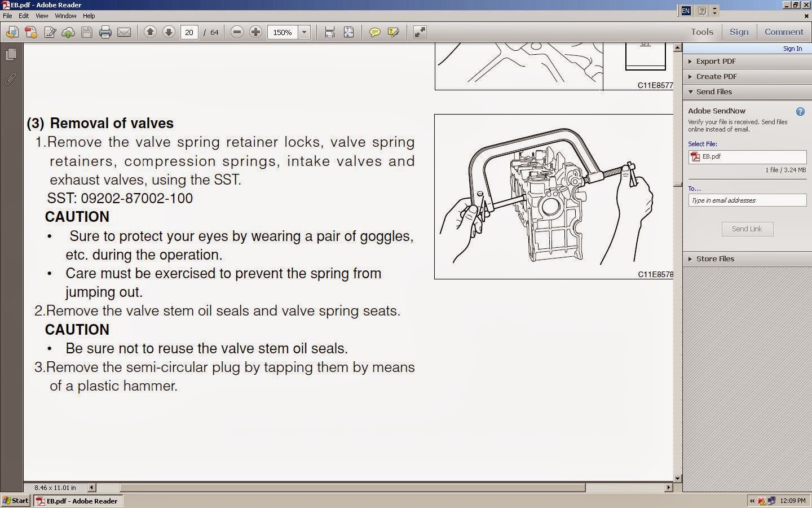812x508 pixels.
Task: Click the EN language bar indicator
Action: click(x=686, y=11)
